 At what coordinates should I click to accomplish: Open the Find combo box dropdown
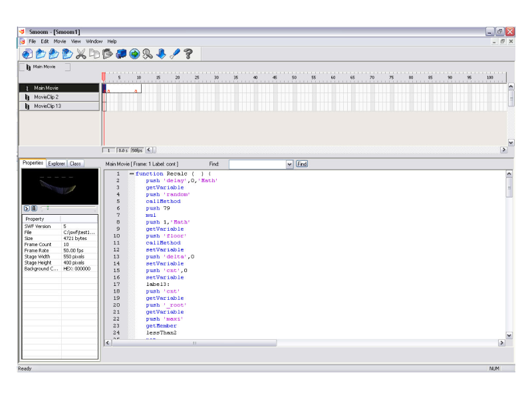click(289, 164)
